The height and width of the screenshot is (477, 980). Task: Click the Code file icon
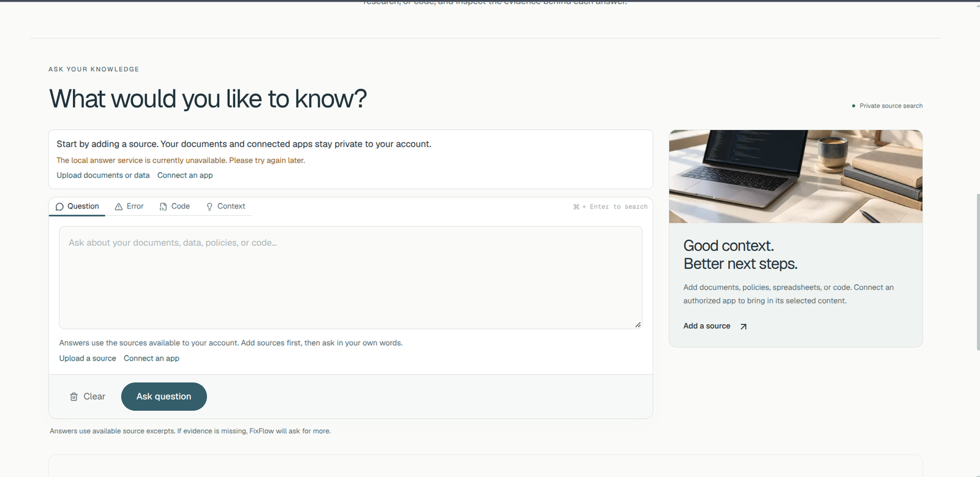point(163,207)
